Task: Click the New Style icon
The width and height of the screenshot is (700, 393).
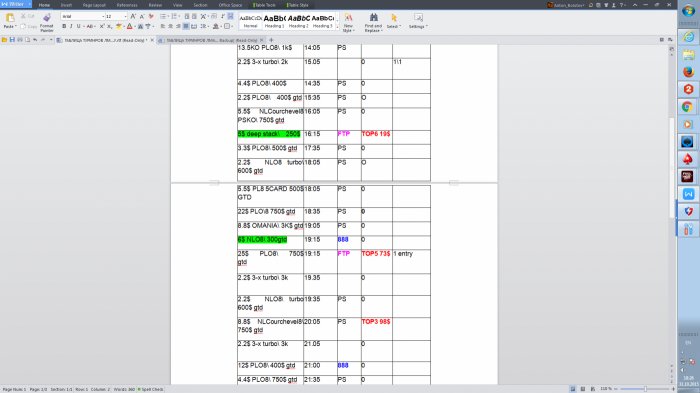Action: (x=348, y=22)
